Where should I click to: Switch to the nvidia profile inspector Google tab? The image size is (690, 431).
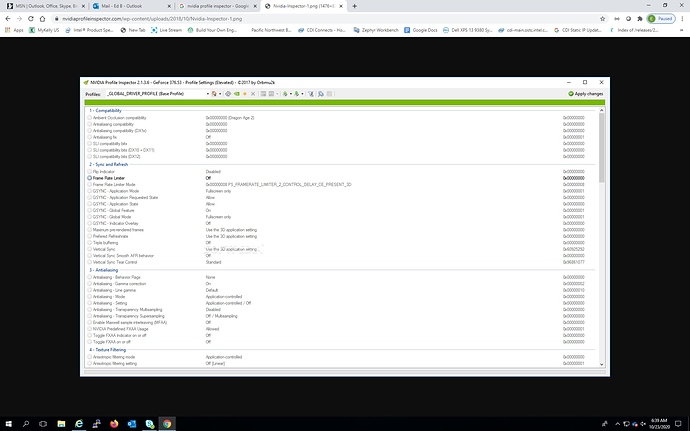coord(217,6)
